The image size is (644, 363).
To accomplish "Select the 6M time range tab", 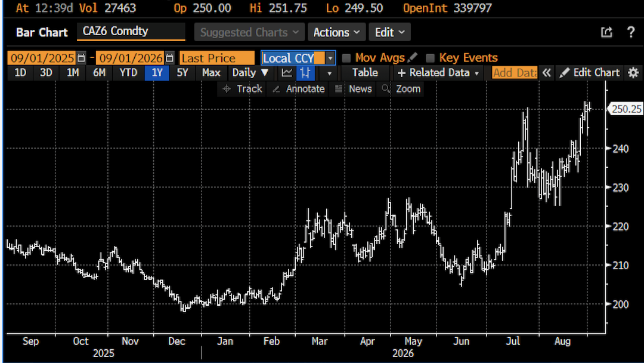I will [99, 73].
